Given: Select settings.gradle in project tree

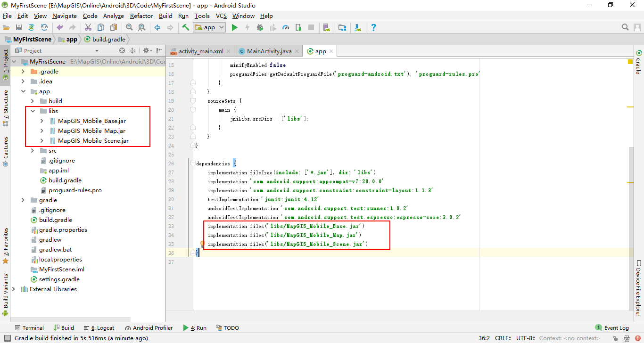Looking at the screenshot, I should (59, 279).
